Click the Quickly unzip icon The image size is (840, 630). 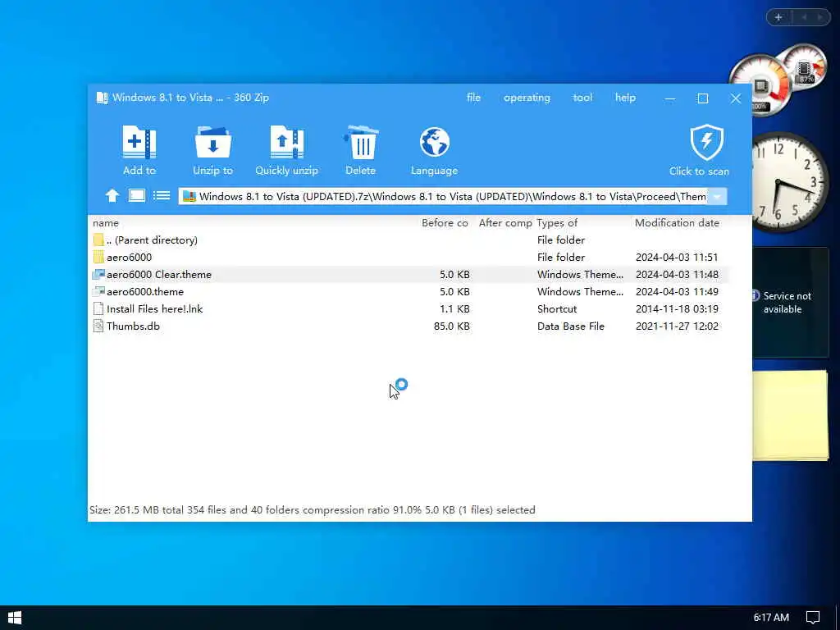[x=286, y=143]
